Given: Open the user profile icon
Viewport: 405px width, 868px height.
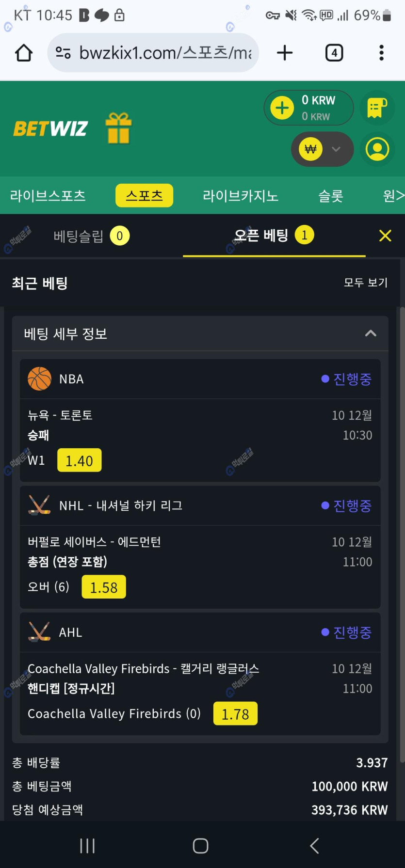Looking at the screenshot, I should click(x=377, y=149).
